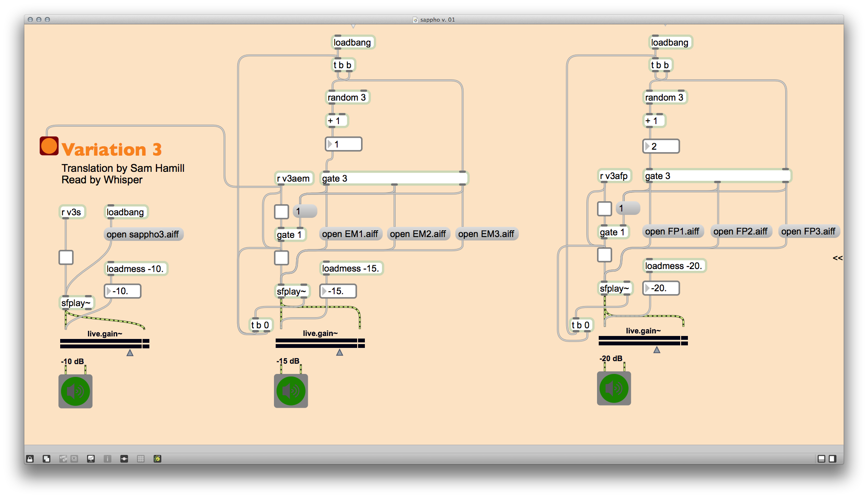Screen dimensions: 868x498
Task: Select the 'gate 1' object left of 'open EM1.aiff'
Action: pyautogui.click(x=290, y=235)
